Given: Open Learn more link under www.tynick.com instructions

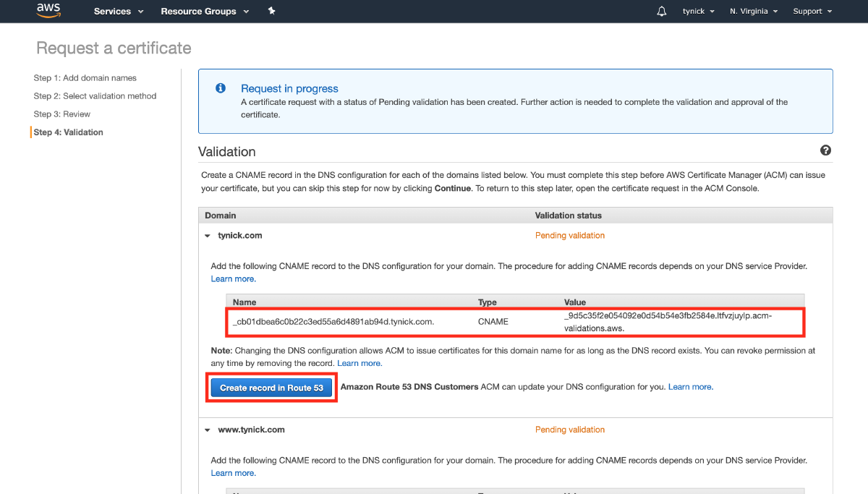Looking at the screenshot, I should click(233, 473).
